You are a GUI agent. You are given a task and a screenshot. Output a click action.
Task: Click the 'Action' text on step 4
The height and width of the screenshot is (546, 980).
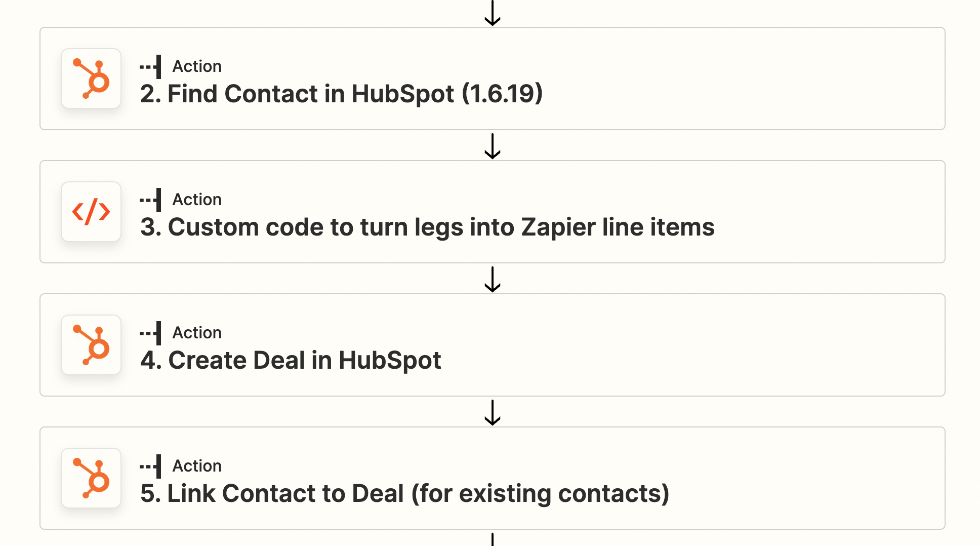(197, 332)
